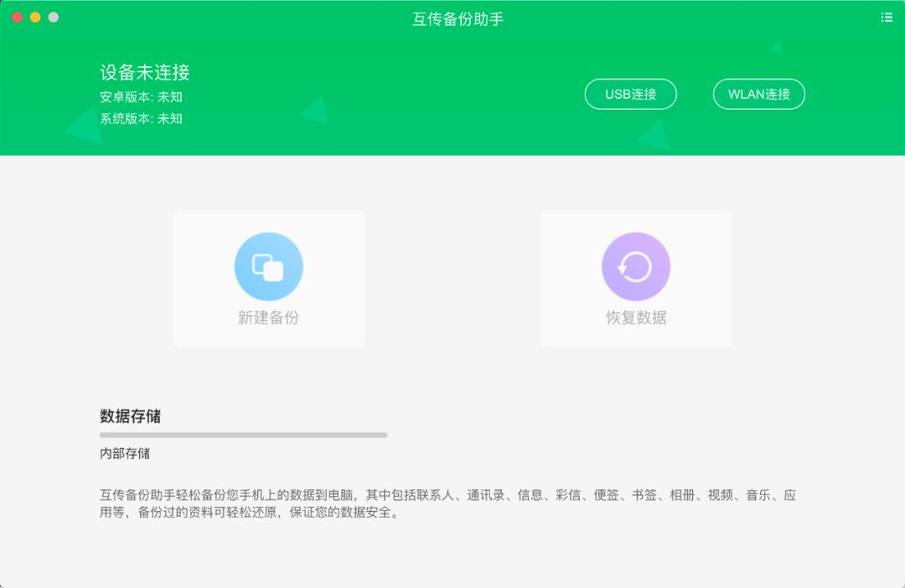
Task: Open the backup records list icon top right
Action: pyautogui.click(x=887, y=17)
